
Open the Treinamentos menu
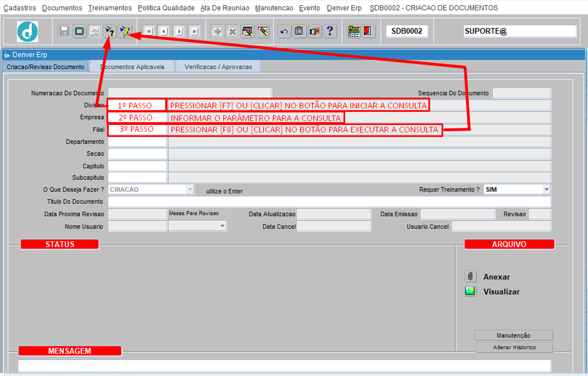click(110, 8)
